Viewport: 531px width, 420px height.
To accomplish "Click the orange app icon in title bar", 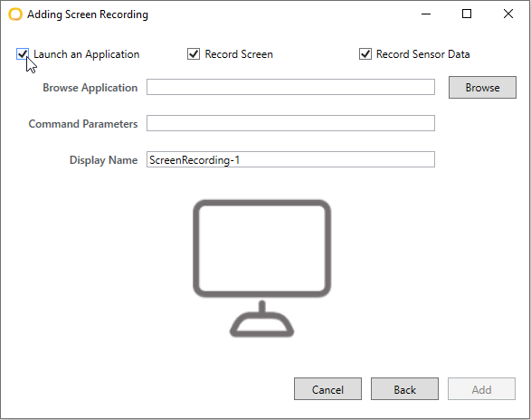I will 15,14.
